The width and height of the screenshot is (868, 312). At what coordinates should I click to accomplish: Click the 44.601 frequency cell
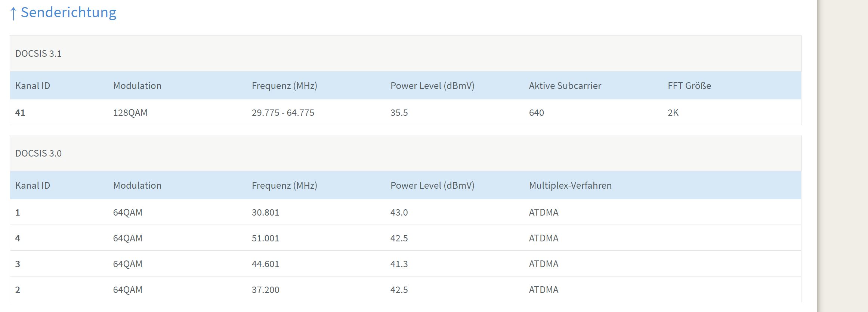tap(265, 264)
